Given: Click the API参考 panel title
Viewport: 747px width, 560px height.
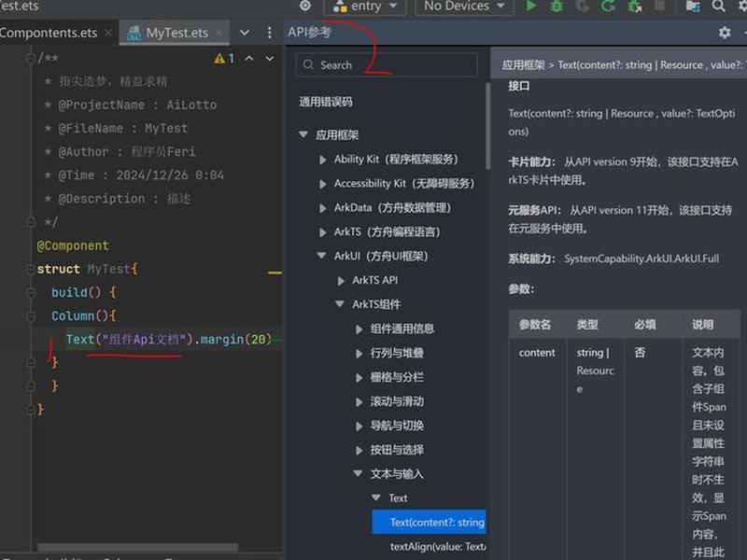Looking at the screenshot, I should [309, 32].
